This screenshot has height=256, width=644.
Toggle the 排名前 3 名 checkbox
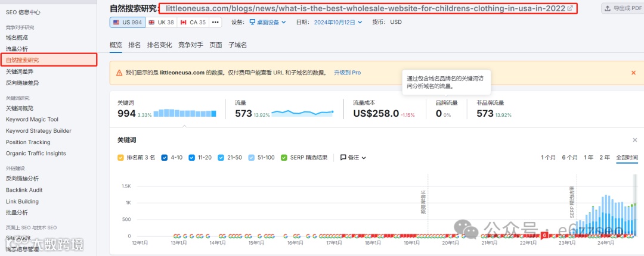coord(120,158)
